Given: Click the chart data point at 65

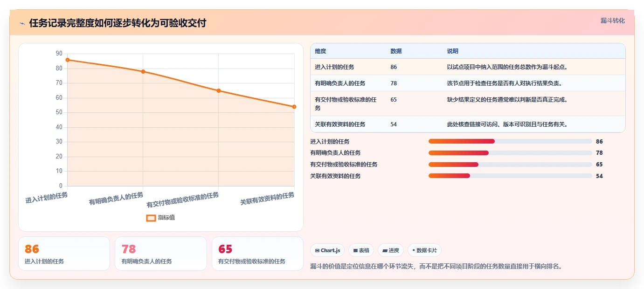Looking at the screenshot, I should [x=219, y=90].
